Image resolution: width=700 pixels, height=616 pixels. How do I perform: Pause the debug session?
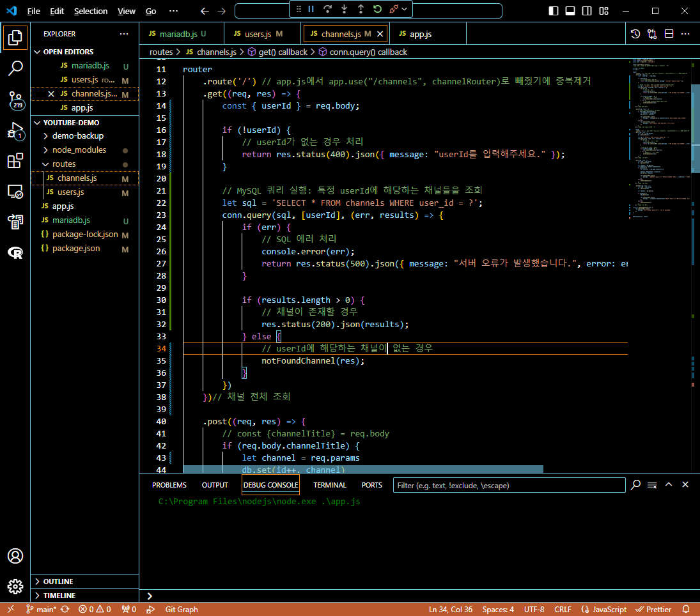[x=311, y=9]
